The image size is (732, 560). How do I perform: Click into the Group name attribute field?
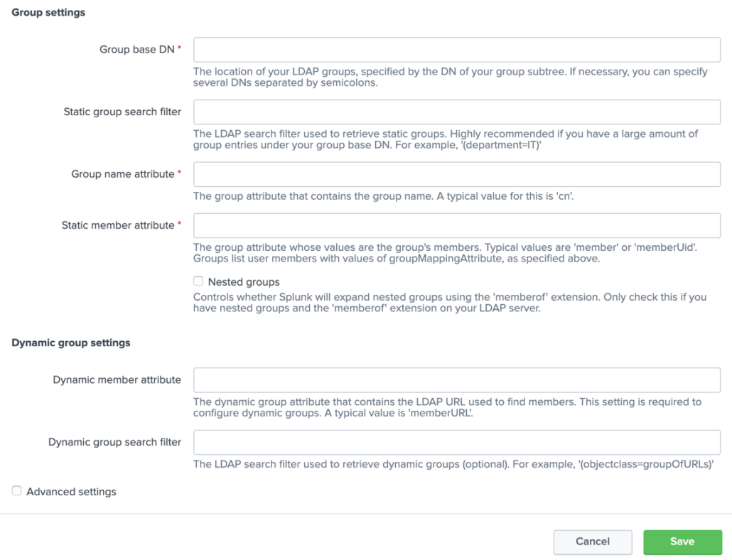click(457, 174)
